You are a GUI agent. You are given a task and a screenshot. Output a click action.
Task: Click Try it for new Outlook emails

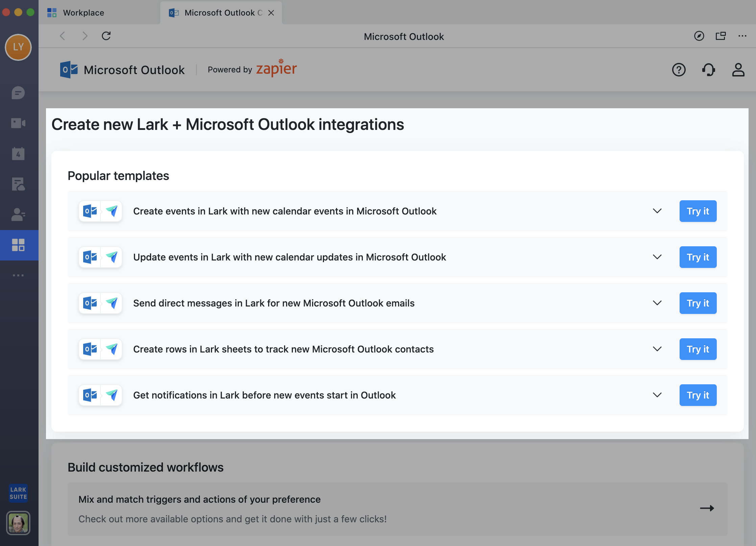(x=699, y=303)
